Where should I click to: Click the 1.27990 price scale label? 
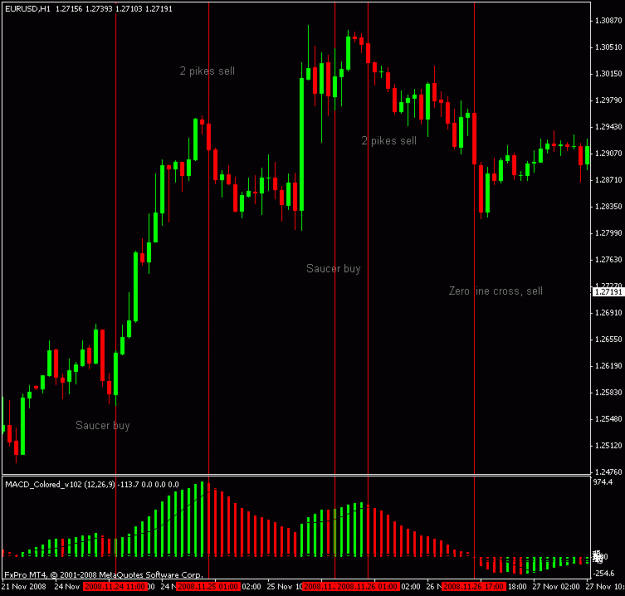click(x=608, y=233)
